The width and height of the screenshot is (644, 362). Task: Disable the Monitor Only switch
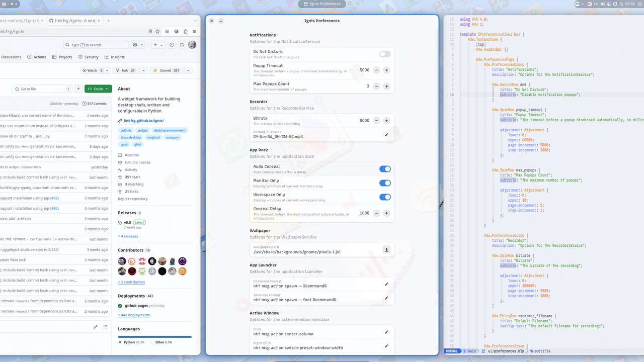coord(385,183)
